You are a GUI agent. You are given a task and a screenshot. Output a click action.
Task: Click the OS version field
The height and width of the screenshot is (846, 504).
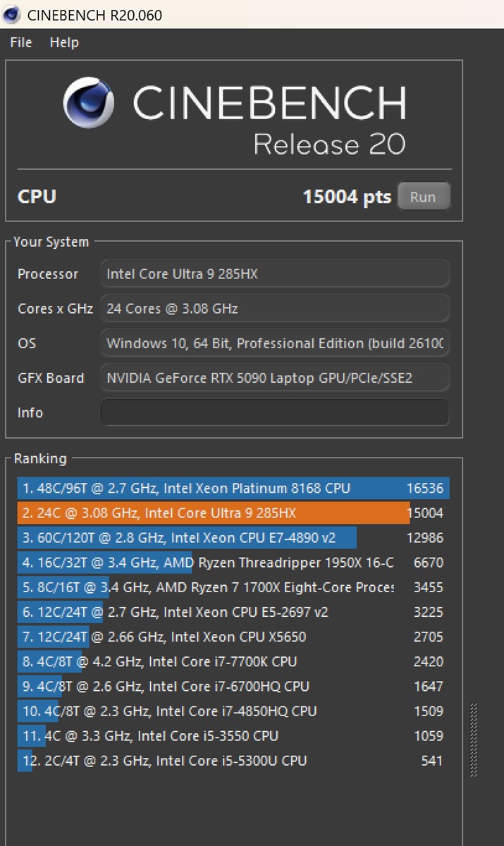[274, 343]
